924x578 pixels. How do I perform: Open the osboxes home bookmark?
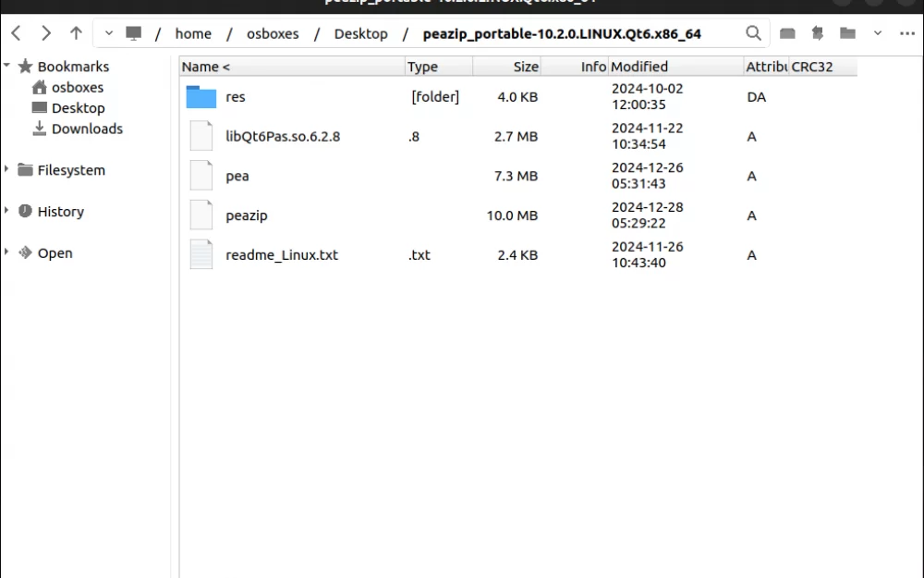(x=78, y=87)
